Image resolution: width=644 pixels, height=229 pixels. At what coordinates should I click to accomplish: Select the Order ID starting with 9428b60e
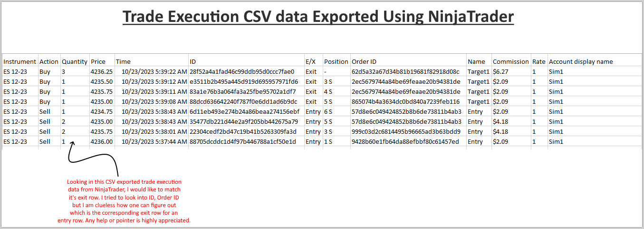pos(405,141)
